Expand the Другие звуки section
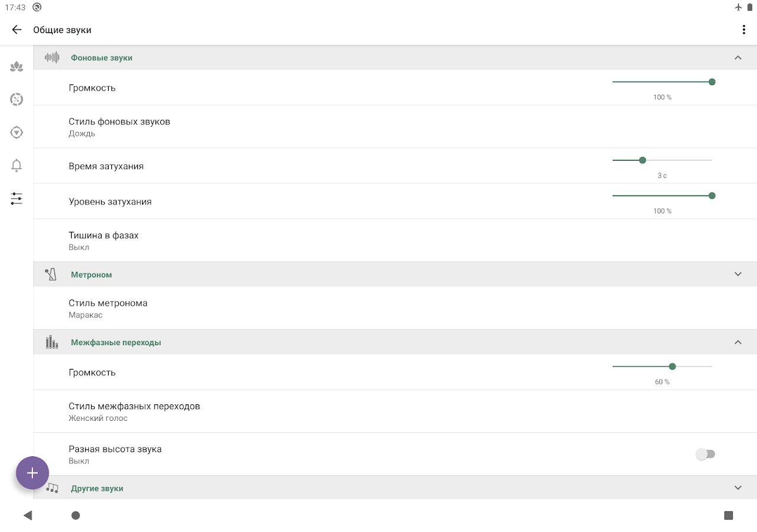This screenshot has width=757, height=532. tap(737, 488)
